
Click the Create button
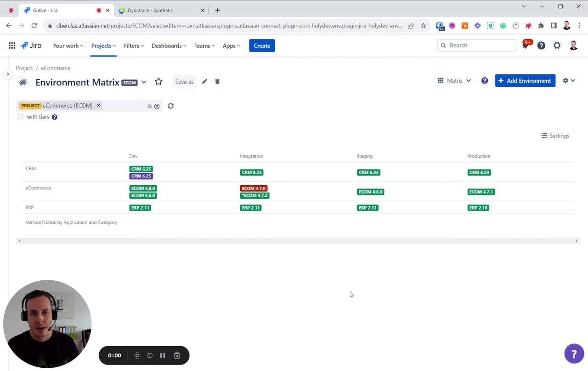262,46
